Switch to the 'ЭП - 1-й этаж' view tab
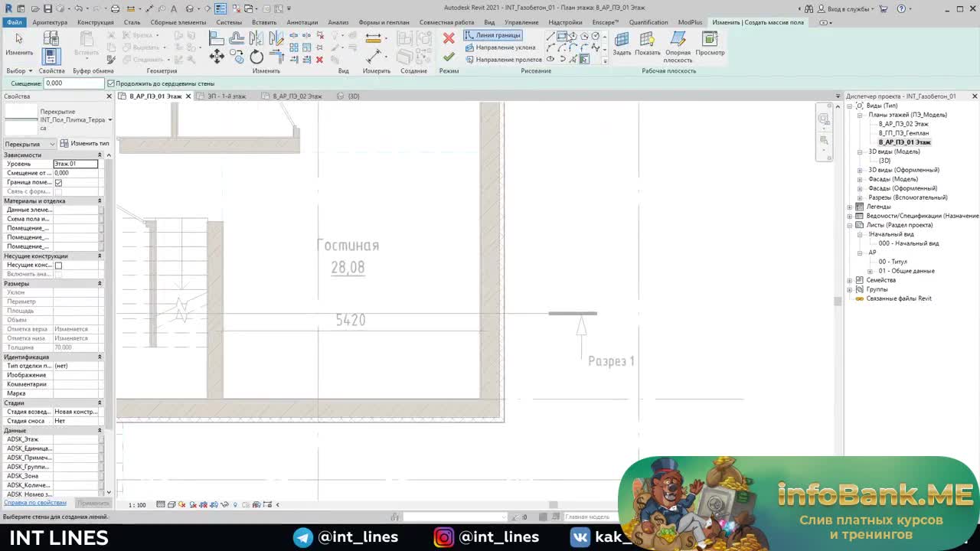Screen dimensions: 980x551 [227, 96]
